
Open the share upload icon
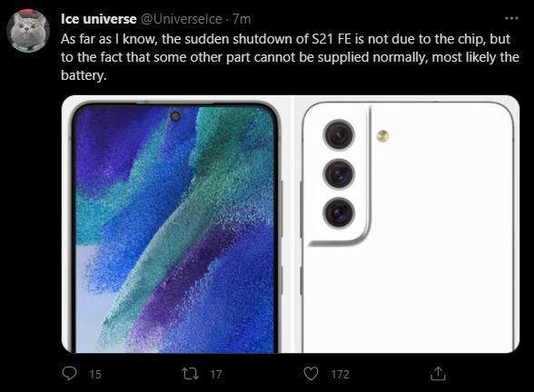438,373
